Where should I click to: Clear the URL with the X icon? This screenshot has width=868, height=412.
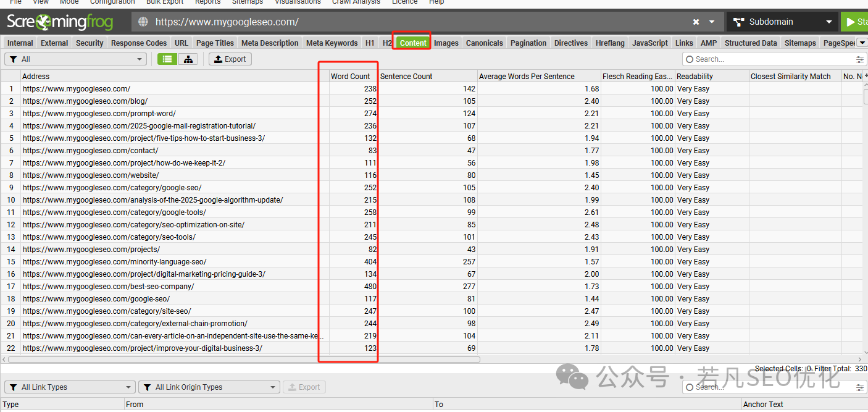pyautogui.click(x=696, y=22)
